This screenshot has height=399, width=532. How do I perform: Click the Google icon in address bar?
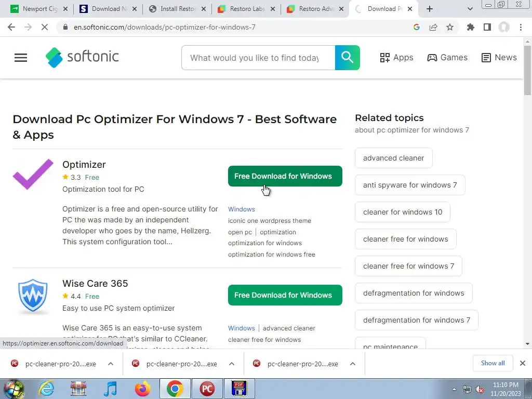[417, 27]
